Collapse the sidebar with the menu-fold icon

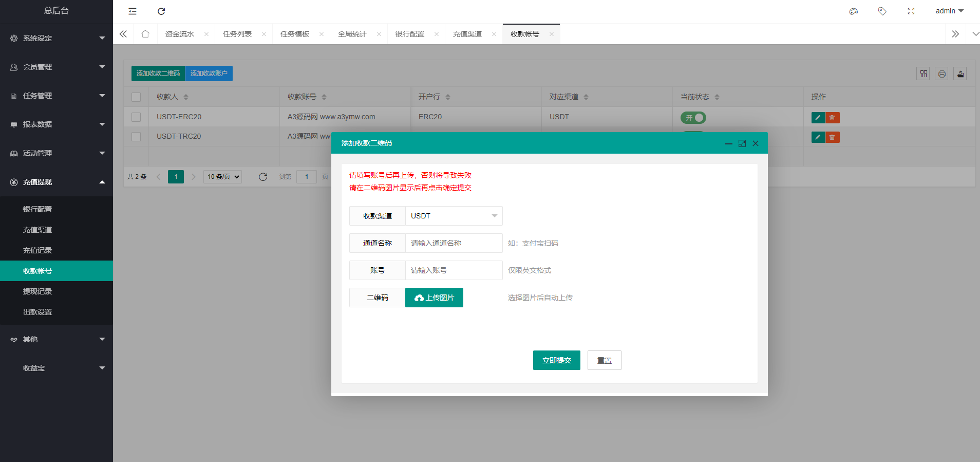tap(133, 11)
